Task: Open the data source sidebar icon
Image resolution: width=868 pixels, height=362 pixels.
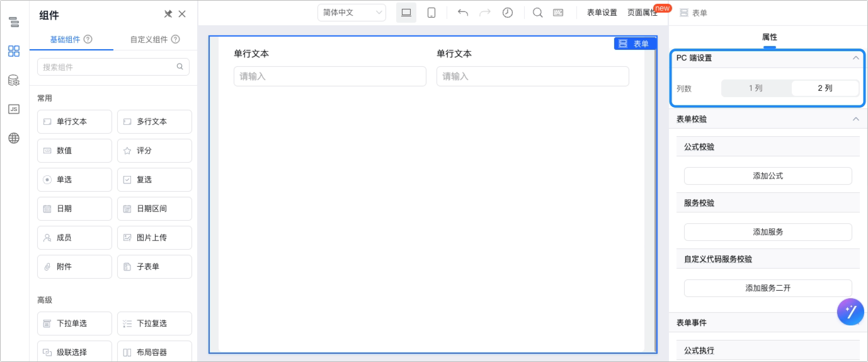Action: pyautogui.click(x=14, y=80)
